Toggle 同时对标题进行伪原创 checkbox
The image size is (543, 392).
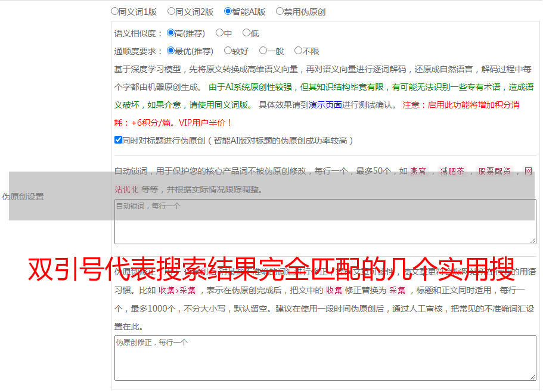(x=118, y=140)
